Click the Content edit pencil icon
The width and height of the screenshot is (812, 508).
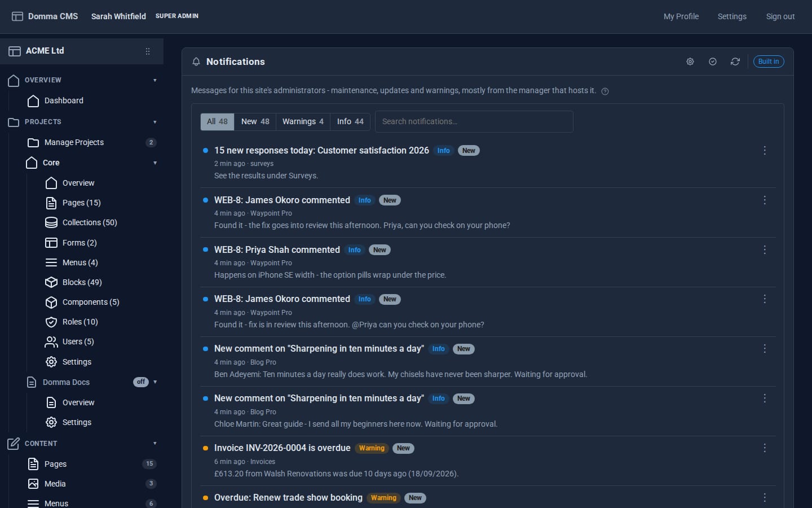click(x=14, y=444)
